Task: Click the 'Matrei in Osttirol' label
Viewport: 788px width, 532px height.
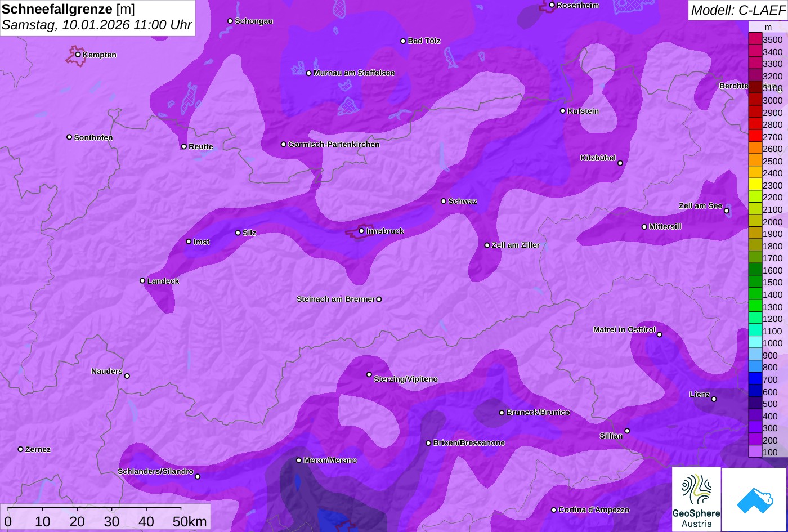Action: click(x=624, y=329)
